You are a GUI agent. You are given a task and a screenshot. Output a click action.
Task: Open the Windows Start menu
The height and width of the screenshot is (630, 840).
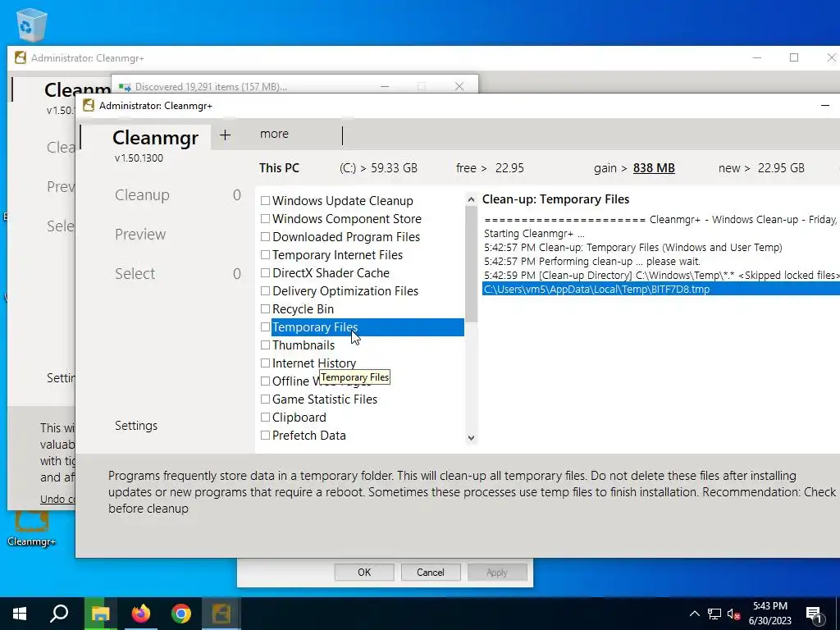(20, 614)
